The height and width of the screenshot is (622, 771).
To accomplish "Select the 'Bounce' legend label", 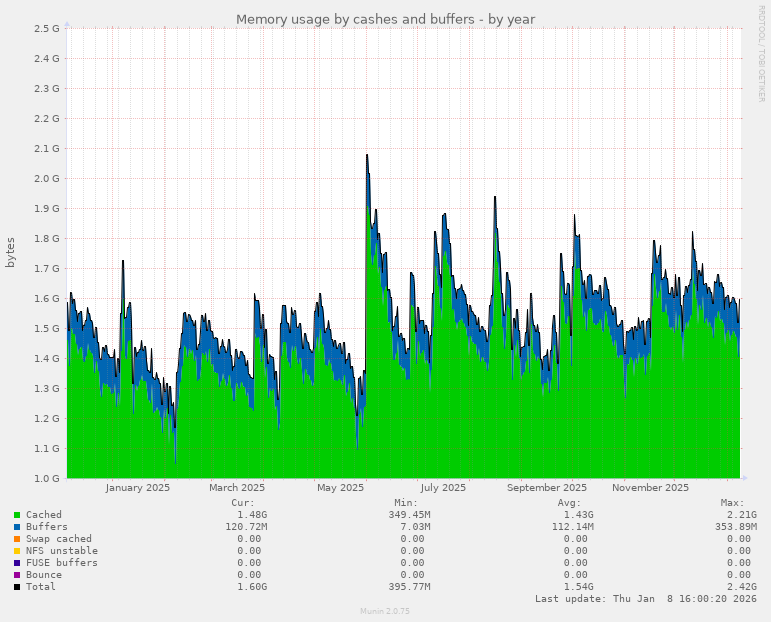I will click(44, 575).
